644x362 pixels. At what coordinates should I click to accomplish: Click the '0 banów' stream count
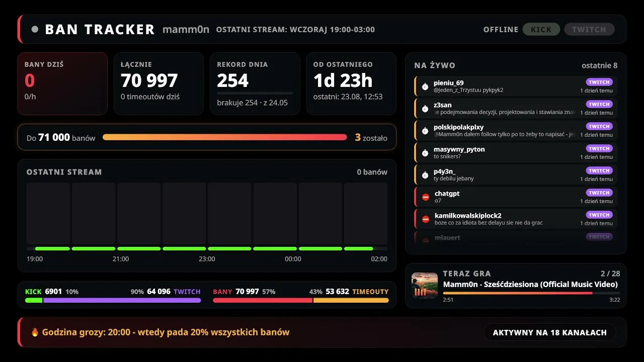tap(372, 172)
